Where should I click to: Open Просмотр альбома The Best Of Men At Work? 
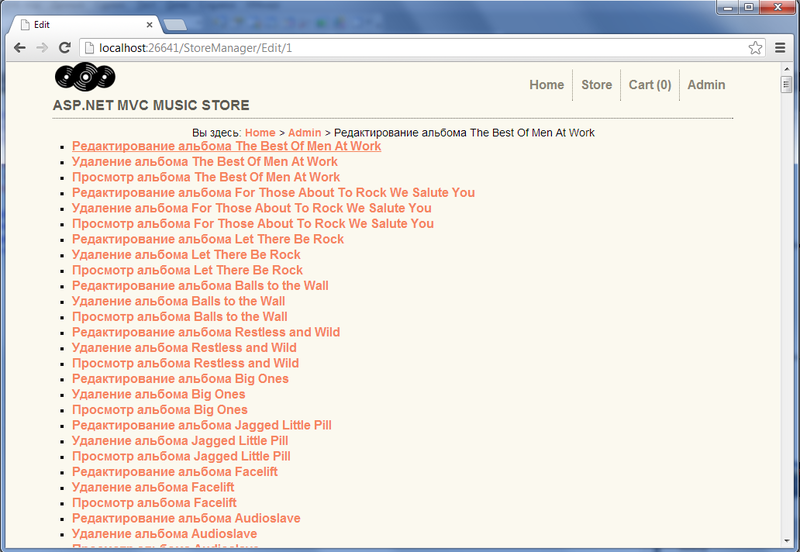pyautogui.click(x=206, y=177)
